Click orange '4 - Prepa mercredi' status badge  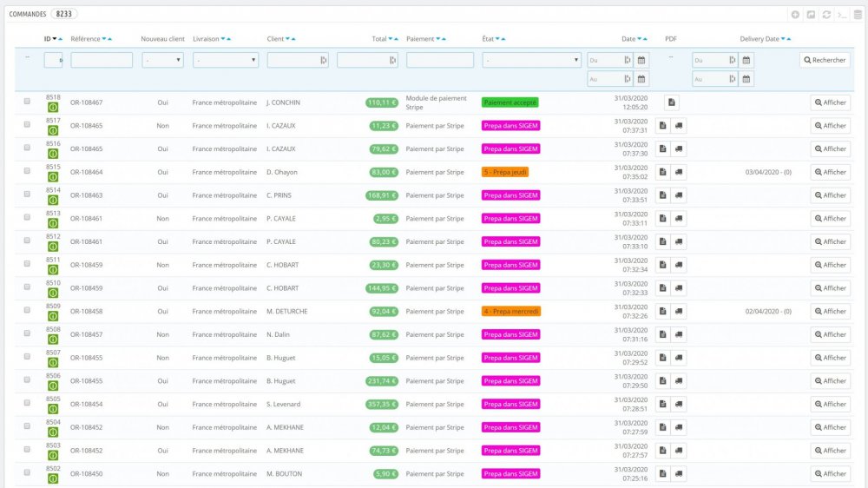click(x=510, y=311)
